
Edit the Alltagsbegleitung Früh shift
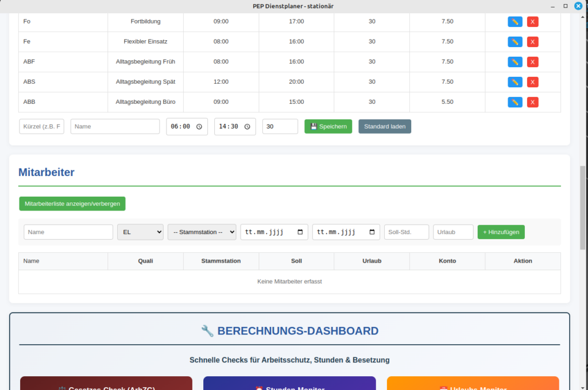(x=514, y=62)
